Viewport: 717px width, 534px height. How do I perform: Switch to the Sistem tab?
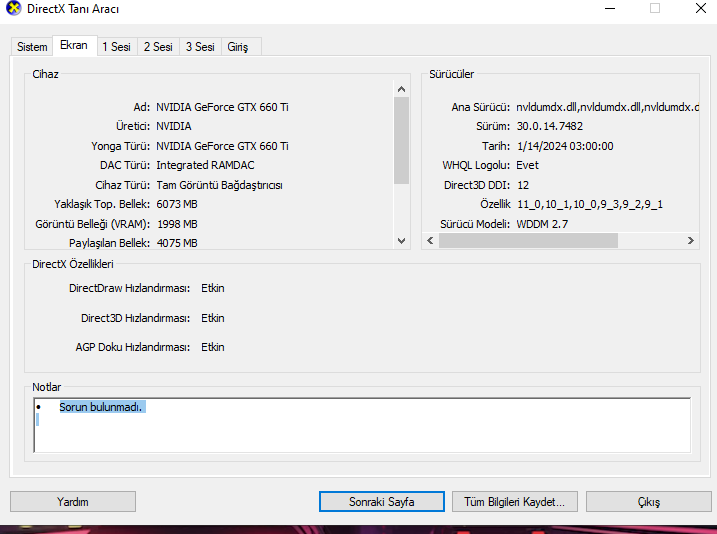pyautogui.click(x=32, y=47)
